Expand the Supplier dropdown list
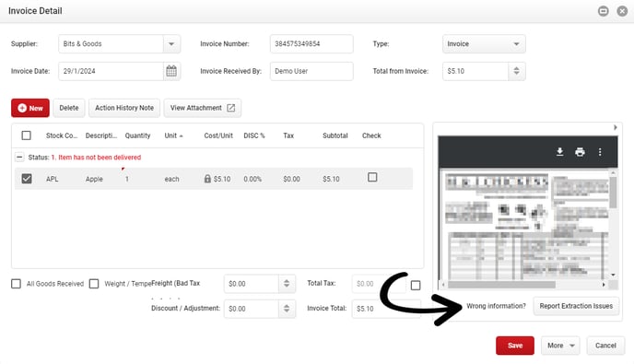Screen dimensions: 634x364 (x=171, y=43)
